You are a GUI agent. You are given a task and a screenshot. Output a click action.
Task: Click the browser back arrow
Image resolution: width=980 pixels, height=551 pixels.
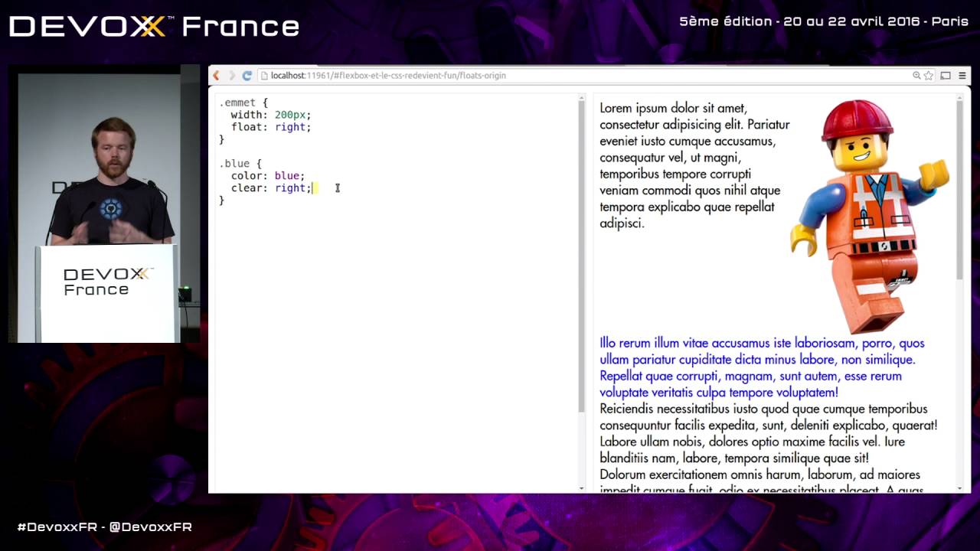[x=216, y=75]
